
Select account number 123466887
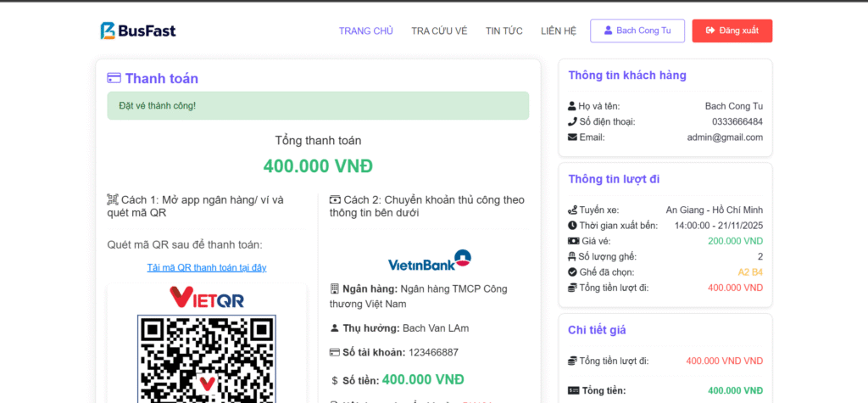tap(433, 353)
